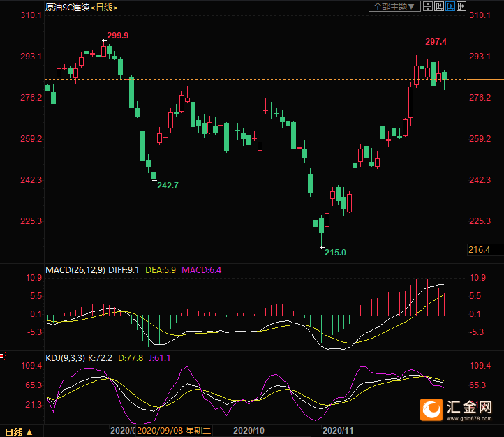Click the <日线> period label in title
504x437 pixels.
[104, 7]
